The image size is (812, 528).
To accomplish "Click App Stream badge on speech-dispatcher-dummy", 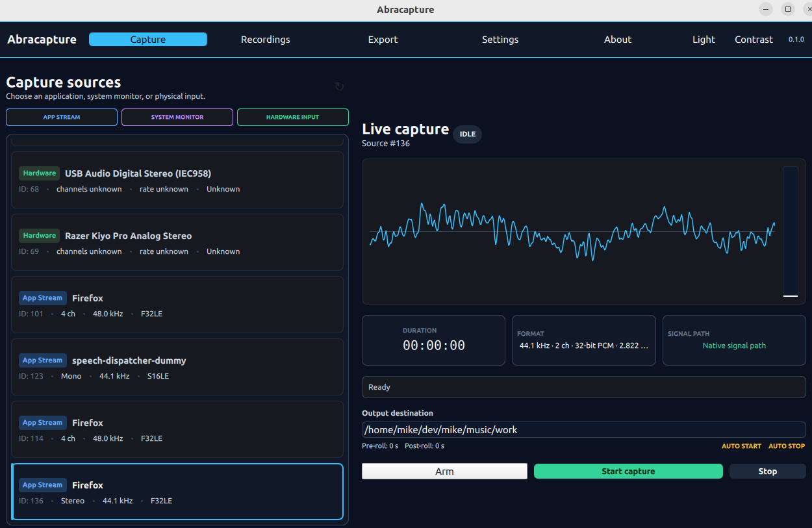I will 43,360.
